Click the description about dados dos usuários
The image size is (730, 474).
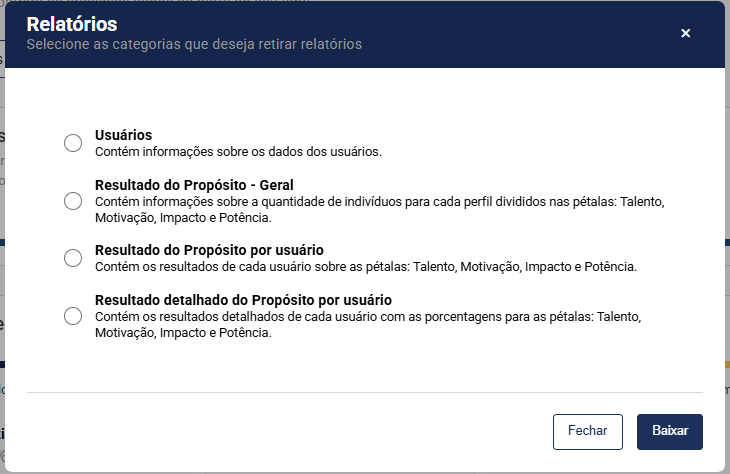[238, 152]
